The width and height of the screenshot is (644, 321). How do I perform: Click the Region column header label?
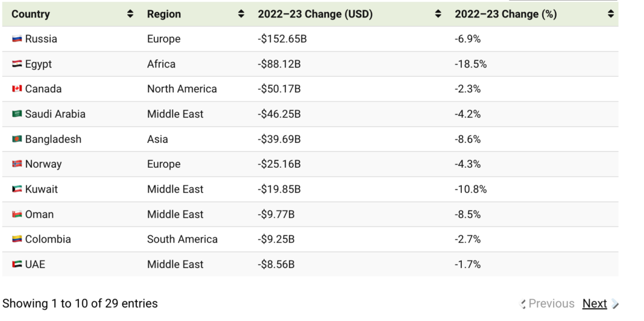[x=164, y=14]
